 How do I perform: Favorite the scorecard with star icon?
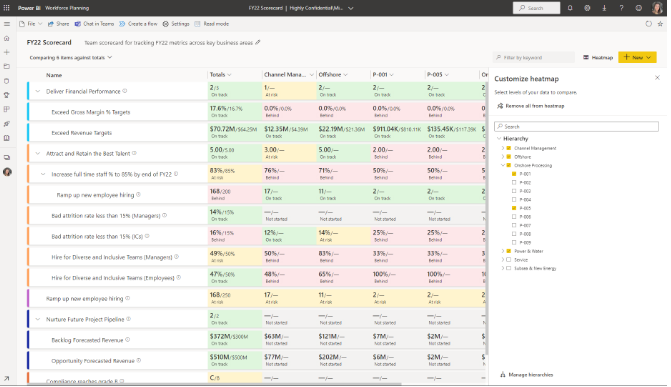(x=660, y=24)
